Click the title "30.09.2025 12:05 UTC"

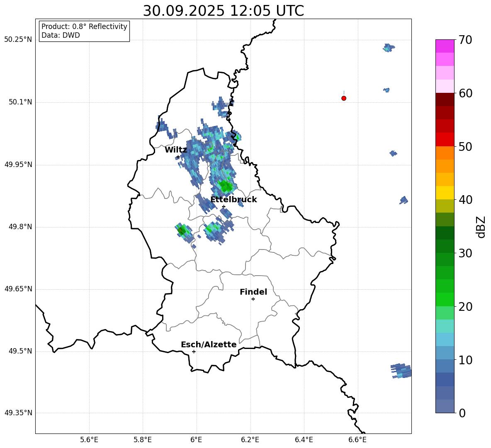[223, 11]
